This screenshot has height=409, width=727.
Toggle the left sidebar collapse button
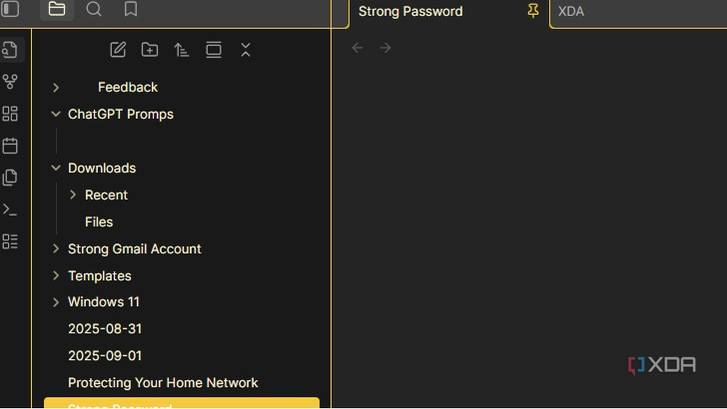click(x=10, y=10)
